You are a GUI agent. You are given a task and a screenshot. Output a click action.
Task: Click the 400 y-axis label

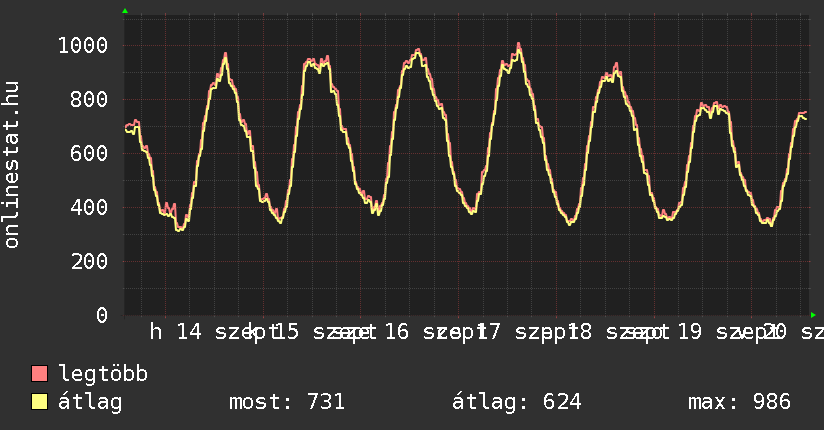[89, 208]
